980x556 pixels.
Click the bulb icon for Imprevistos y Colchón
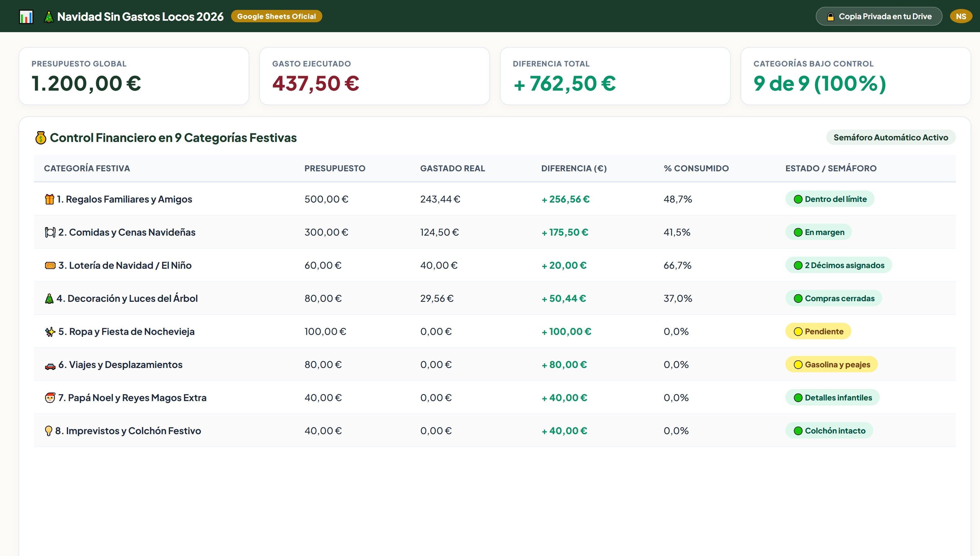pos(49,431)
